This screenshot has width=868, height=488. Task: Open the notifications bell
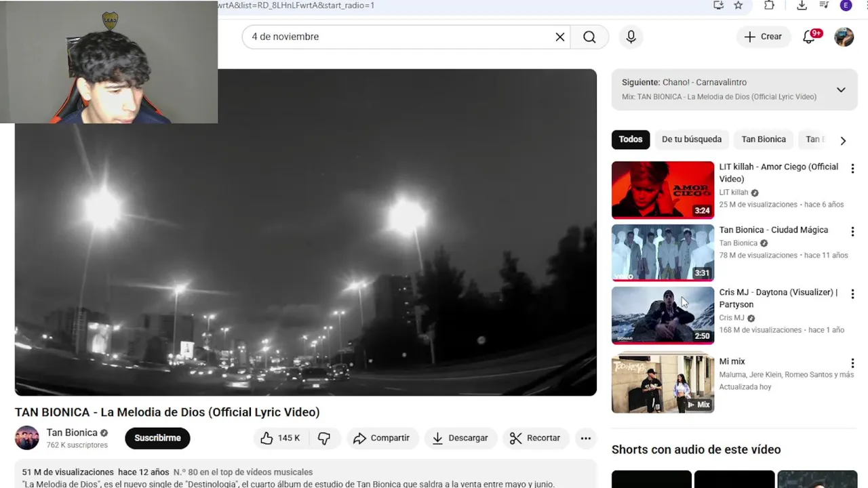click(x=809, y=37)
